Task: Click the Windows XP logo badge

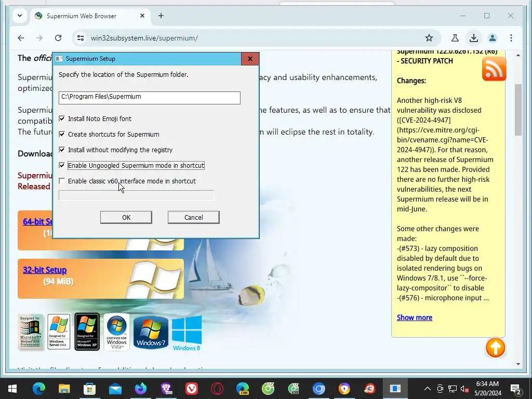Action: click(87, 332)
